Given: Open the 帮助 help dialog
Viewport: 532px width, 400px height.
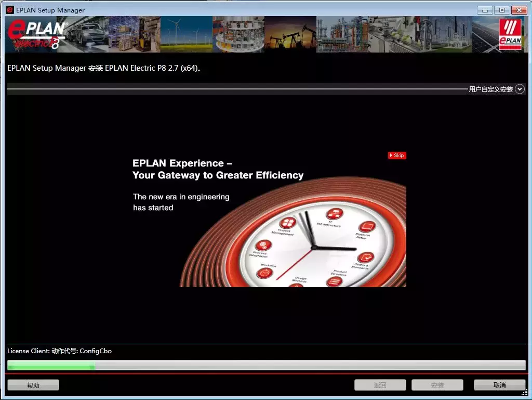Looking at the screenshot, I should [33, 384].
